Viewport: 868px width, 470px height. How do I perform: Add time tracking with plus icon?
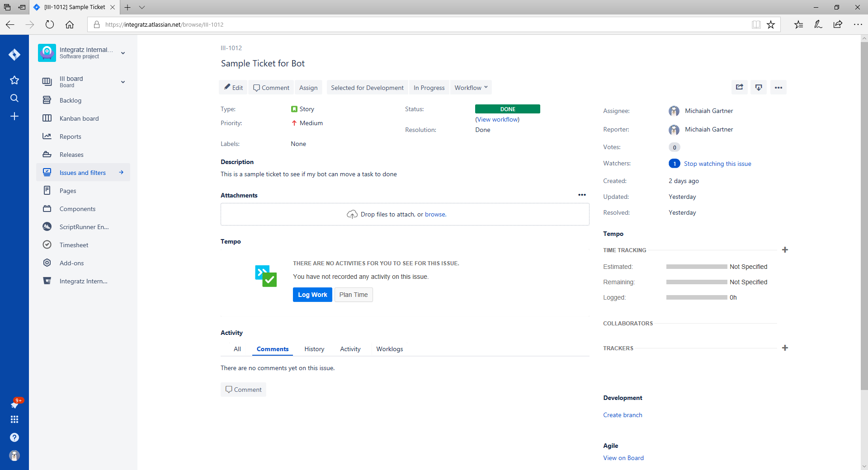click(x=785, y=250)
